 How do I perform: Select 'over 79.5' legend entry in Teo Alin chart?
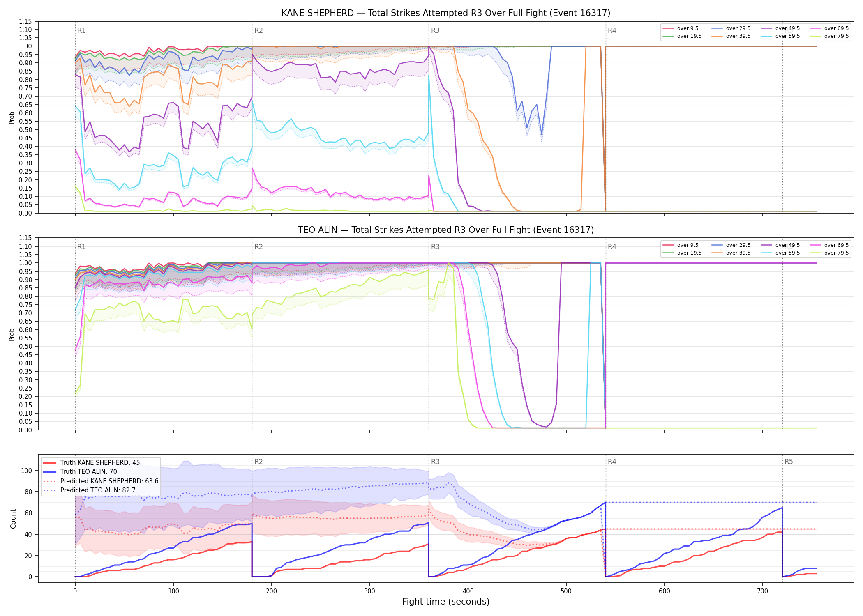click(829, 253)
